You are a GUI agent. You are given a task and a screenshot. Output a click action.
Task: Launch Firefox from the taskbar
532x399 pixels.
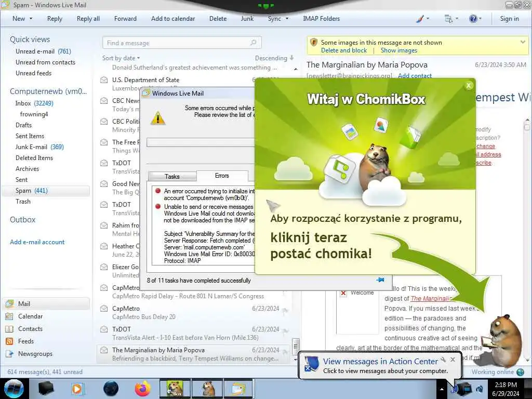142,389
